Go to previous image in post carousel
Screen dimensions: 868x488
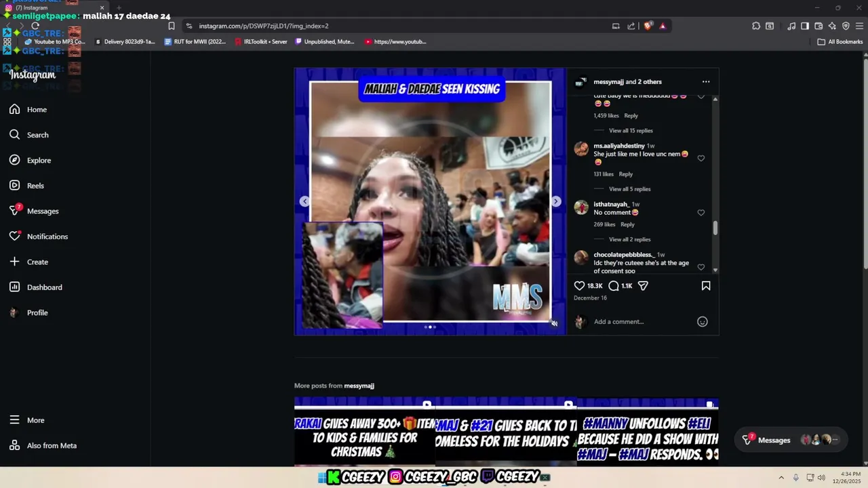(x=304, y=201)
